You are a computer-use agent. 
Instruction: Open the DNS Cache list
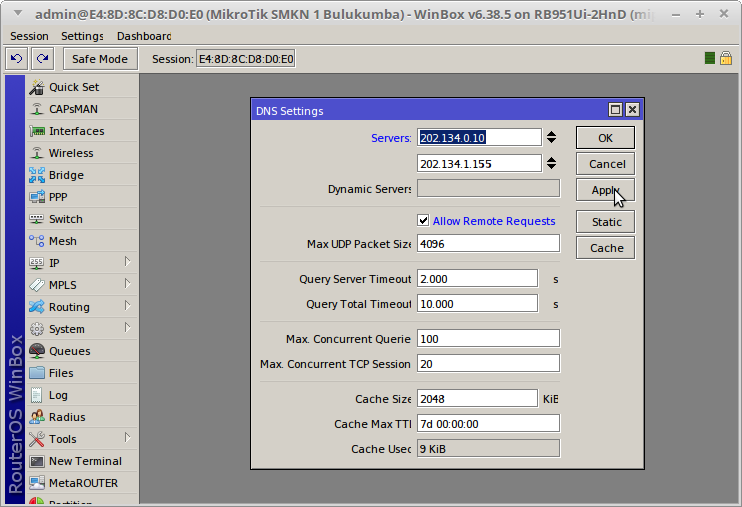pos(605,248)
